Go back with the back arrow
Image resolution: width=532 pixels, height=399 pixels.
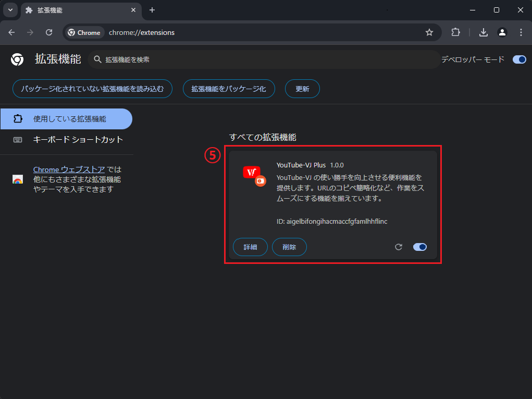(x=11, y=32)
